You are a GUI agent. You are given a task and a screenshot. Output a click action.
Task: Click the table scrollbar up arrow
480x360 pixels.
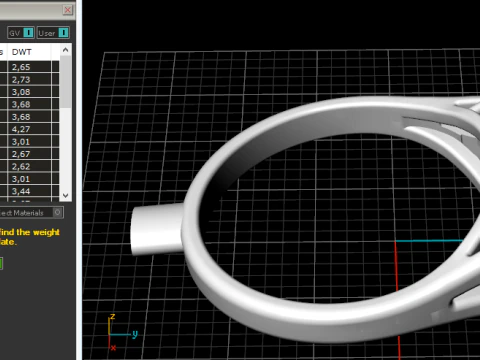click(x=65, y=50)
